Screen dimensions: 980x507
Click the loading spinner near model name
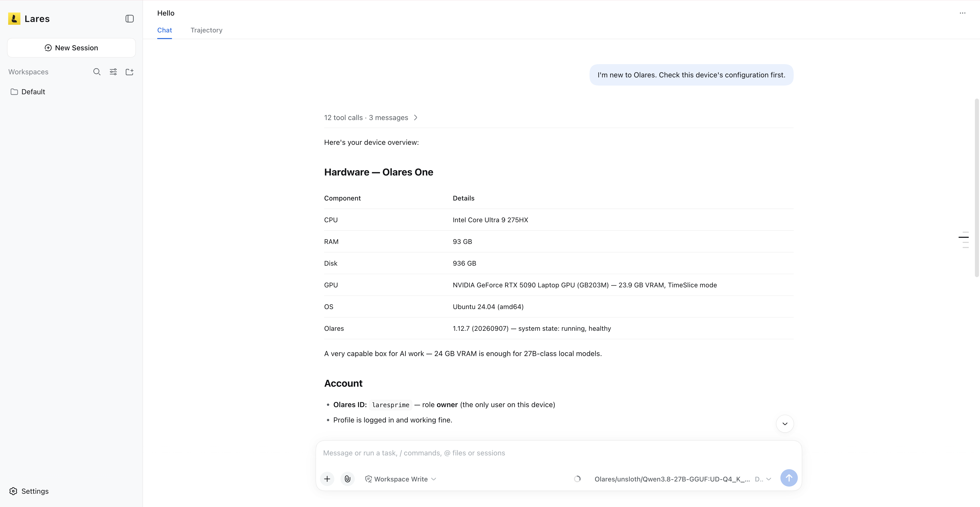(x=577, y=479)
